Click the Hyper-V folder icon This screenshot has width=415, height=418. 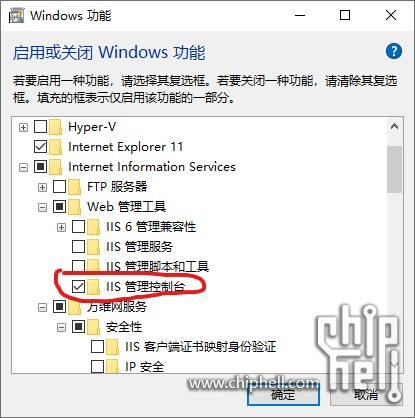[55, 127]
